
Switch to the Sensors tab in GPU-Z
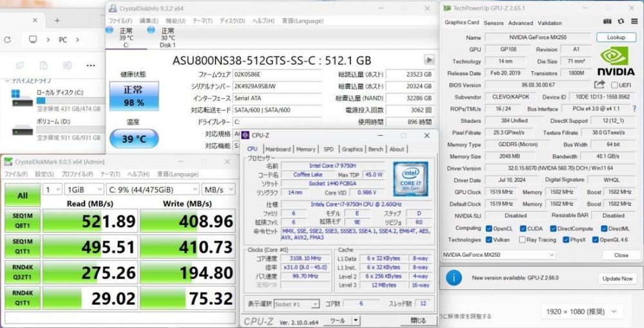coord(494,23)
